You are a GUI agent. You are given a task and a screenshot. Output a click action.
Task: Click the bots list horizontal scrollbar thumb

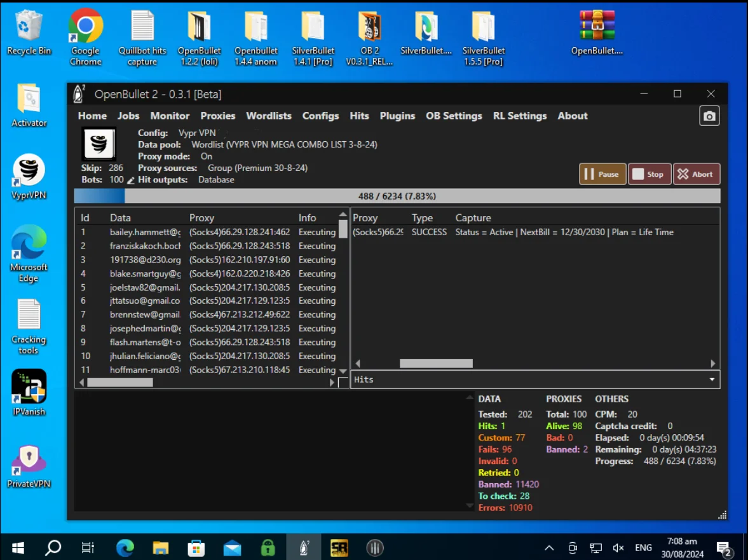(x=119, y=383)
